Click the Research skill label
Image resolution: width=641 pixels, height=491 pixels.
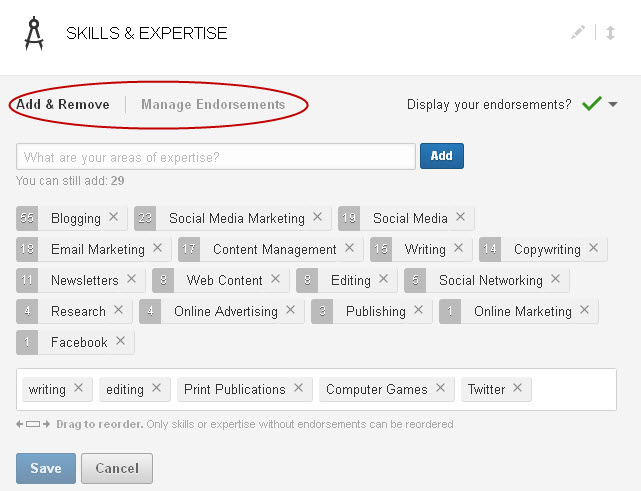(78, 312)
